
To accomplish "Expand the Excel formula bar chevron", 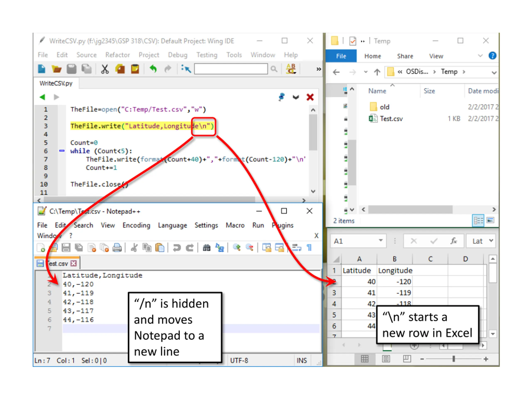I will point(491,240).
